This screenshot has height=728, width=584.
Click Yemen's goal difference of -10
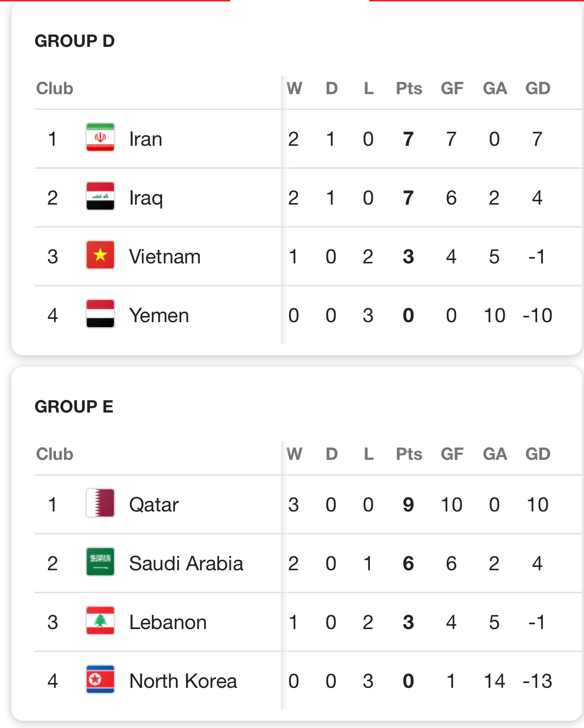(538, 315)
